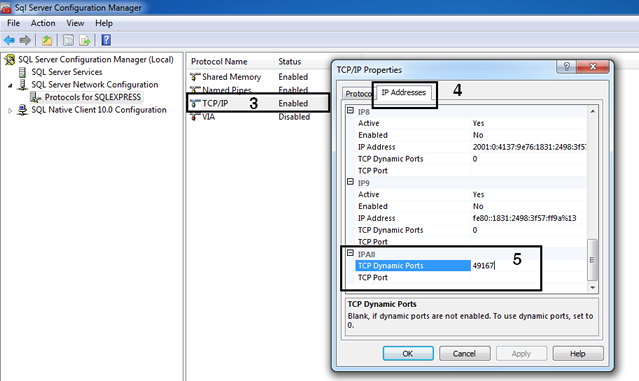Switch to the Protocol tab
639x381 pixels.
pyautogui.click(x=358, y=94)
